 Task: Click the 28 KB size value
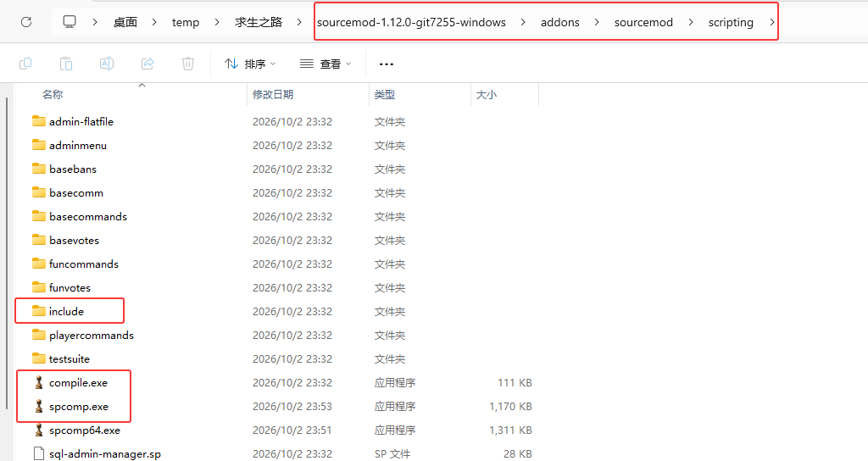pos(518,454)
